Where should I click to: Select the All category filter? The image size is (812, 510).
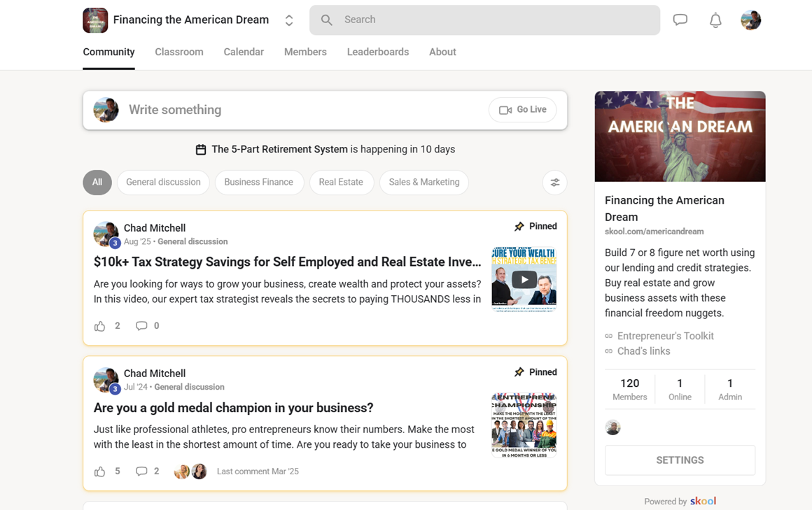tap(97, 183)
